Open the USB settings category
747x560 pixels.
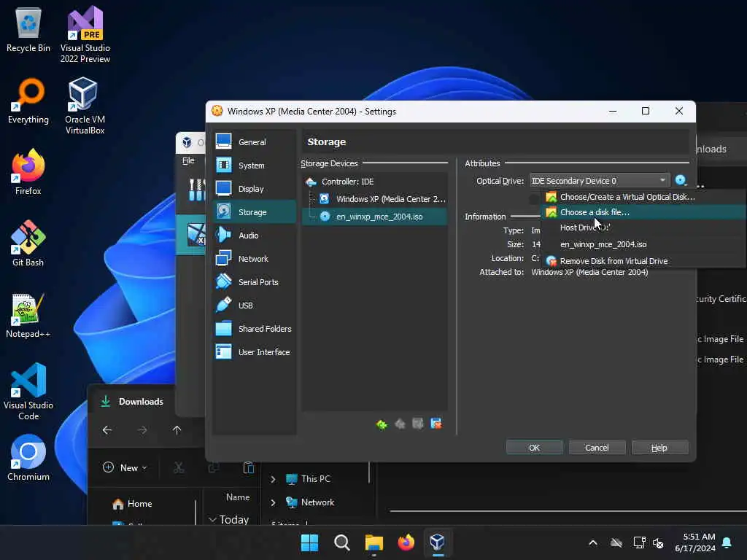(x=253, y=306)
